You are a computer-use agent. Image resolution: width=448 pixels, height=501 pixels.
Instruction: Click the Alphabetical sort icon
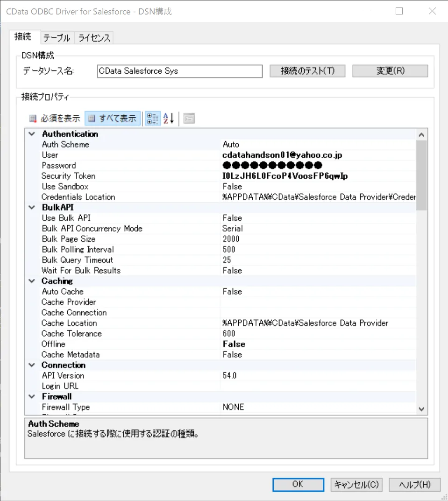(x=168, y=119)
